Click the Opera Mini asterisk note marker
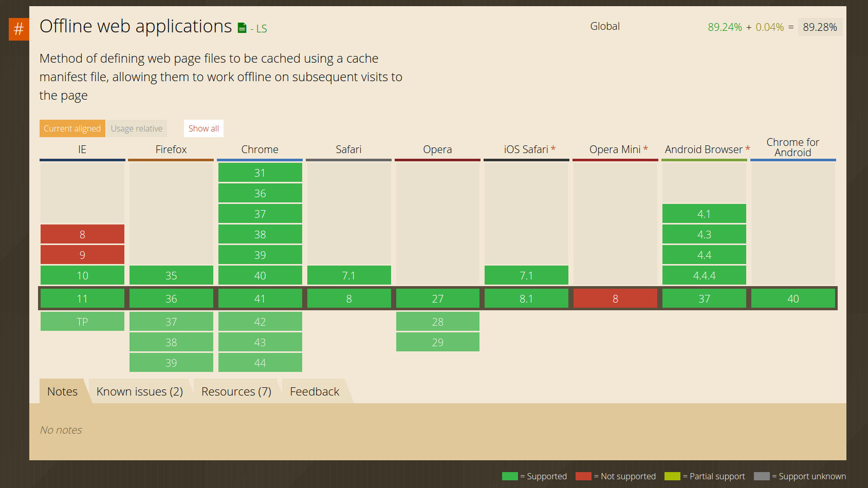Viewport: 868px width, 488px height. 645,149
